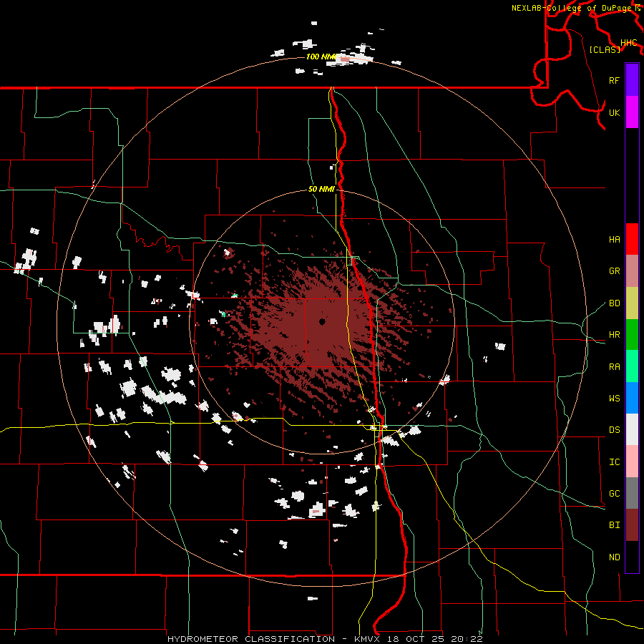Click the DS legend label
The height and width of the screenshot is (644, 644).
pos(614,430)
